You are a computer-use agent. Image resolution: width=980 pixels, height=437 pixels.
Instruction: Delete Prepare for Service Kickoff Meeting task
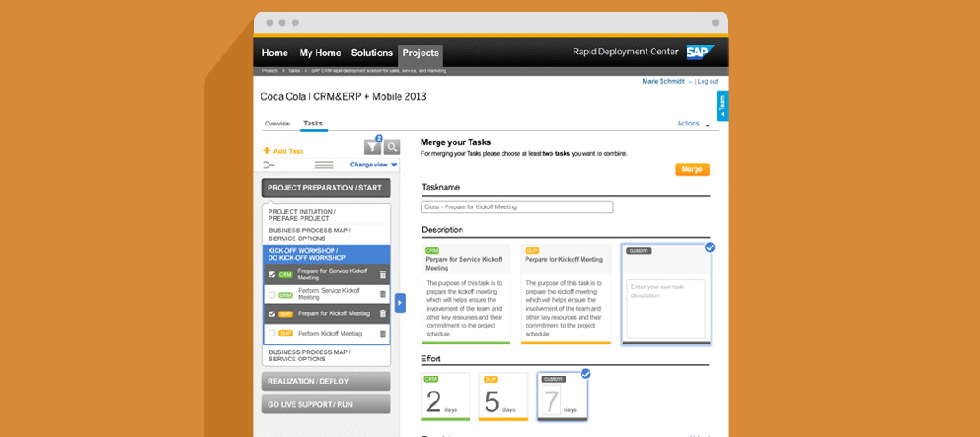(382, 274)
